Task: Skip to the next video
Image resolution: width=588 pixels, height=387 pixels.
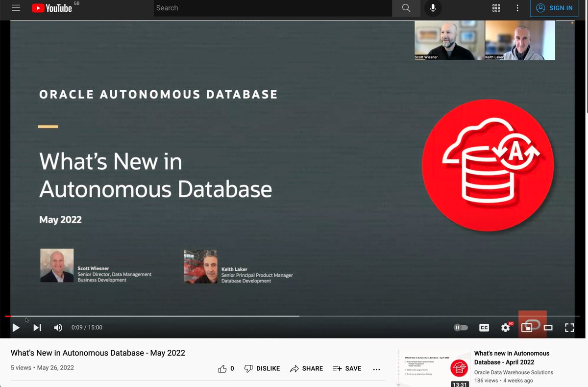Action: [x=37, y=328]
